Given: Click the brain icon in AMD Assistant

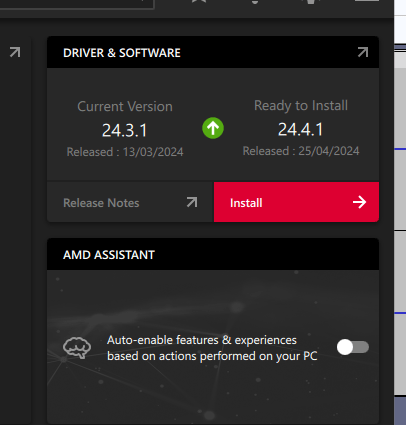Looking at the screenshot, I should point(77,348).
